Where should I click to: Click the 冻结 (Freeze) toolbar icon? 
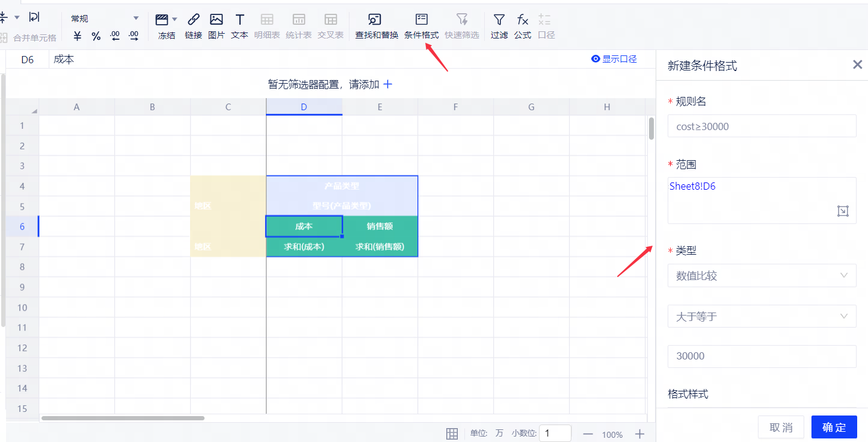[x=162, y=19]
